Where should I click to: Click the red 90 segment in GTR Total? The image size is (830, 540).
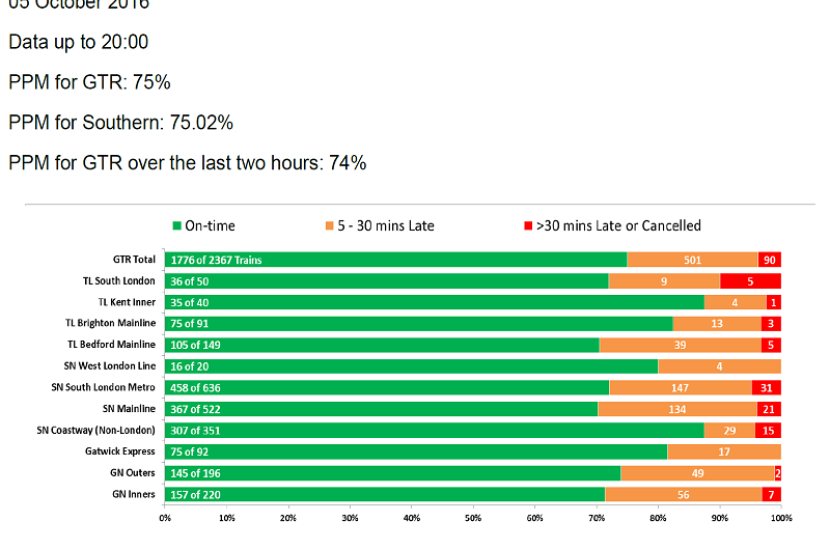click(769, 260)
